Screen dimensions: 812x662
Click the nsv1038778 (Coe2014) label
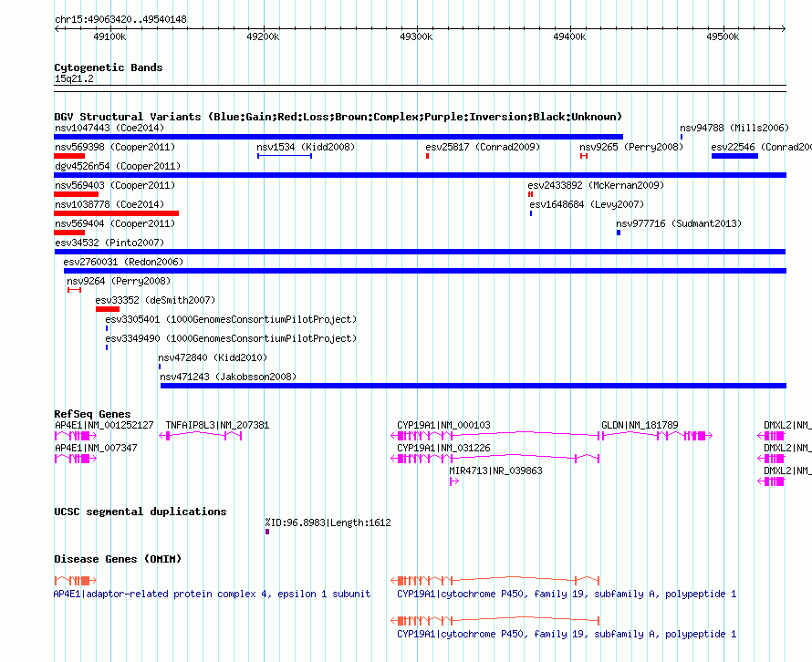point(109,204)
